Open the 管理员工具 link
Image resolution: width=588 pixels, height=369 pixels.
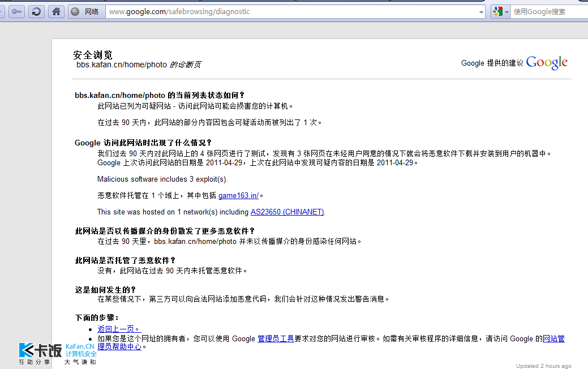tap(276, 338)
